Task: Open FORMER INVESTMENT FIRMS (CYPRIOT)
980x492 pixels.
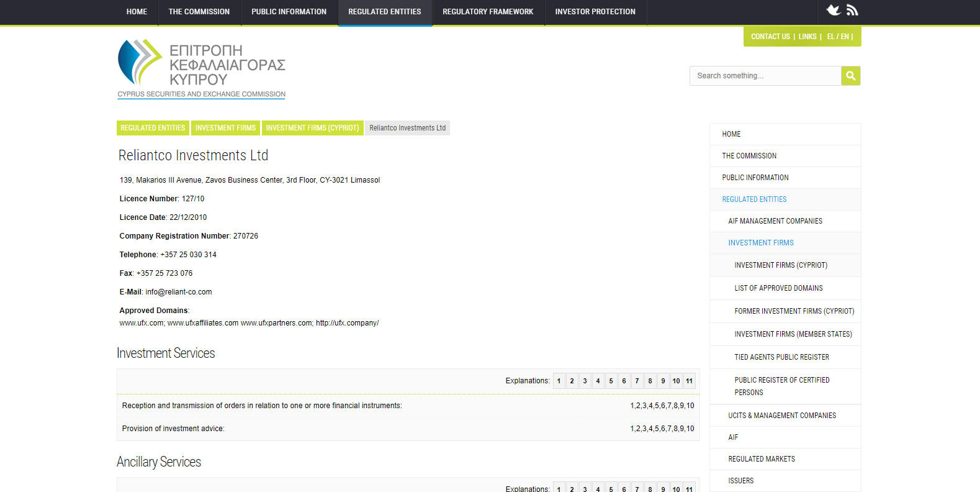Action: pos(785,311)
